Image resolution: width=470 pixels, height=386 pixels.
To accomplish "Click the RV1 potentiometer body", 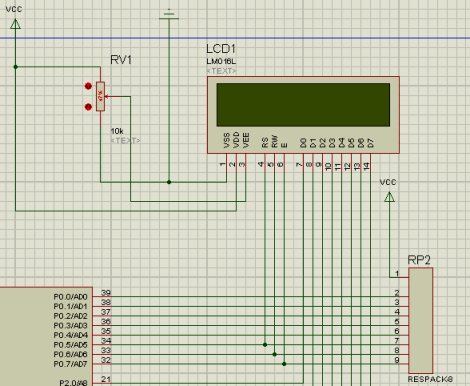I will 100,96.
